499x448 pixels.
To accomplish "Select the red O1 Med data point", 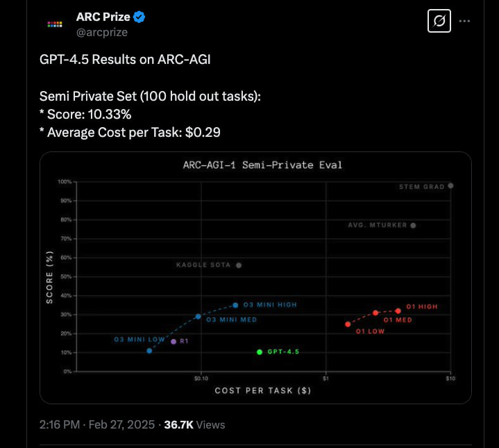I will (x=375, y=313).
